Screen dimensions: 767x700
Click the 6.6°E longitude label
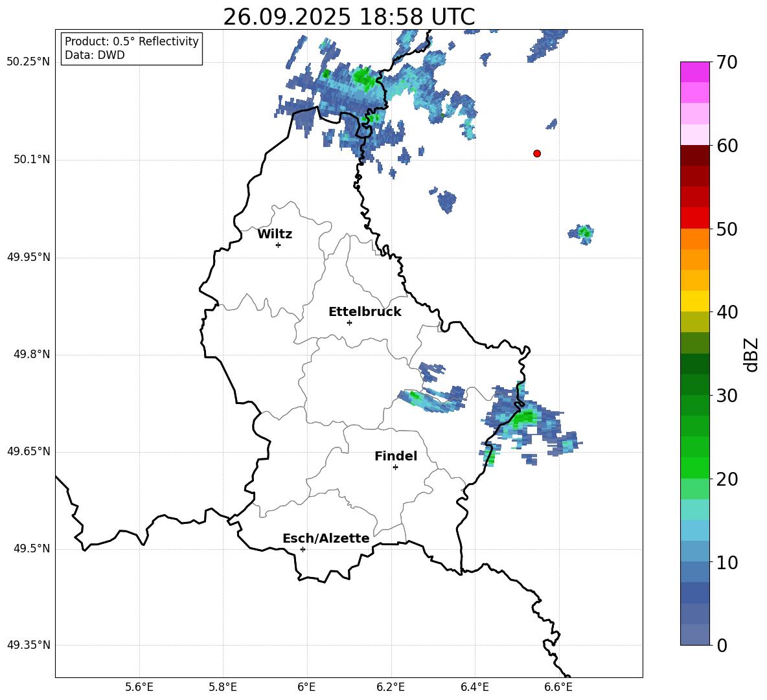pyautogui.click(x=558, y=687)
